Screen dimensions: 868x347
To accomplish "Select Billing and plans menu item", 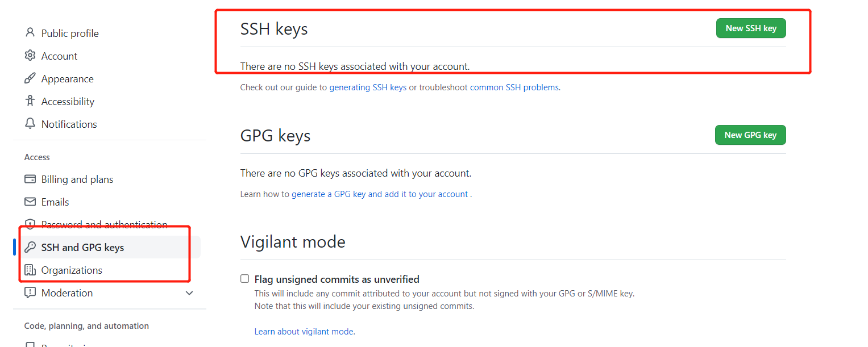I will (x=77, y=179).
